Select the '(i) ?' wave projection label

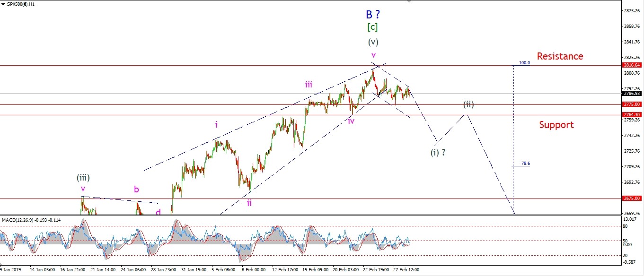(438, 153)
